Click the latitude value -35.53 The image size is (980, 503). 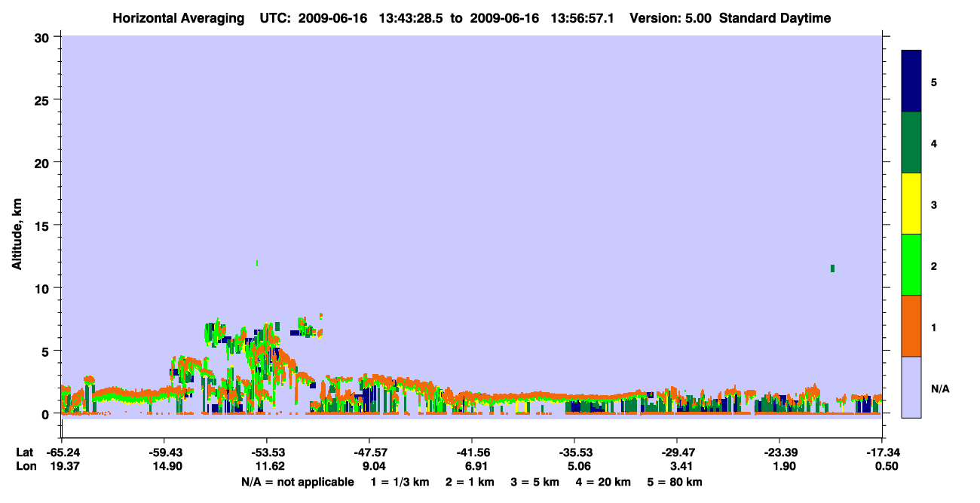click(574, 452)
